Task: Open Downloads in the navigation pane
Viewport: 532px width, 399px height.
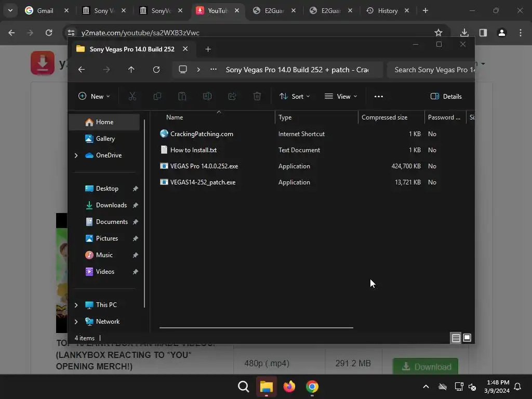Action: point(111,205)
